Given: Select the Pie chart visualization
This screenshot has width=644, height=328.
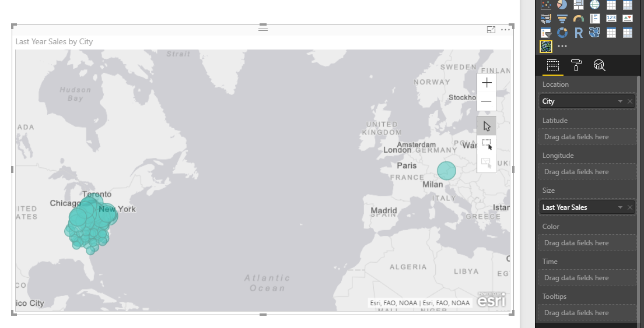Looking at the screenshot, I should (x=562, y=5).
